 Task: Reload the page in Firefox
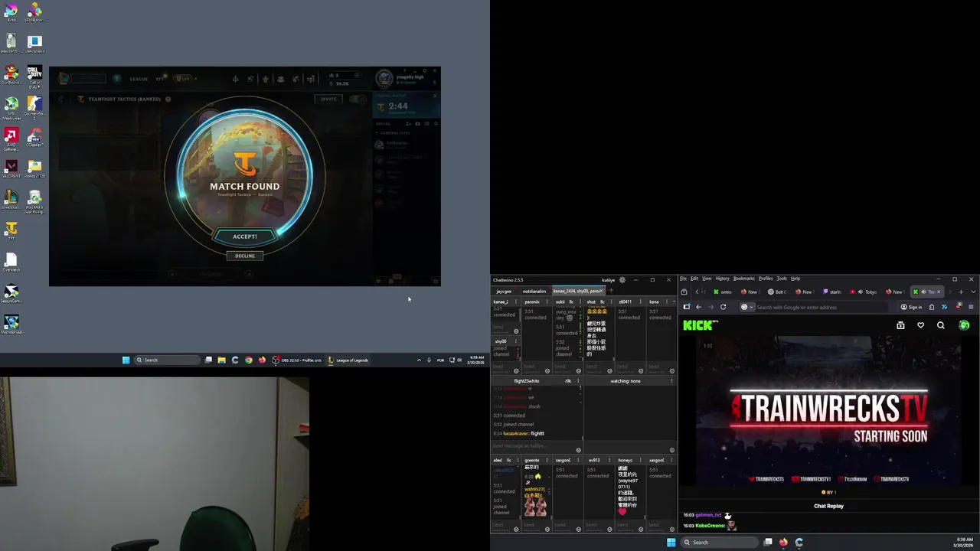coord(723,307)
